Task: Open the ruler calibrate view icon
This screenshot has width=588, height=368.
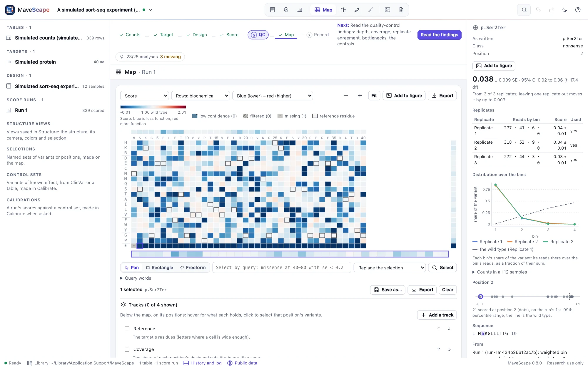Action: coord(371,10)
